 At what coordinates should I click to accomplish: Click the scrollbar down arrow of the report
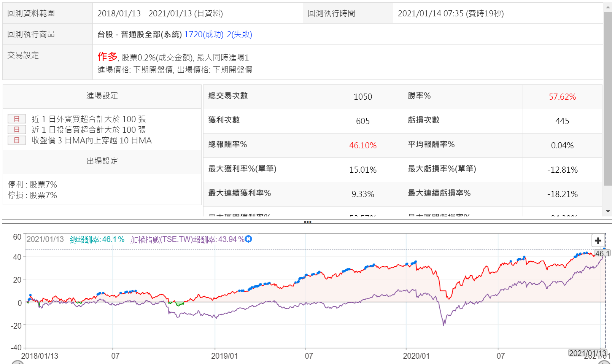pyautogui.click(x=608, y=211)
